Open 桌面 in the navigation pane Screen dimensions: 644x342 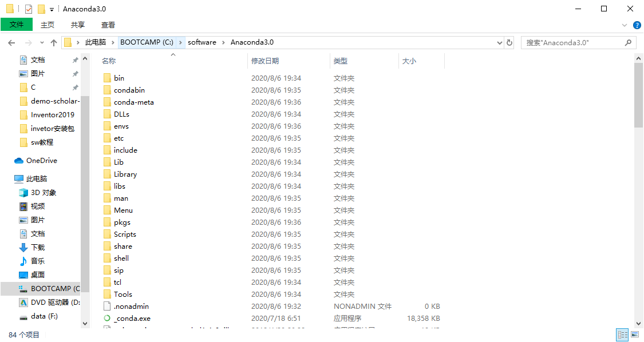[x=38, y=275]
